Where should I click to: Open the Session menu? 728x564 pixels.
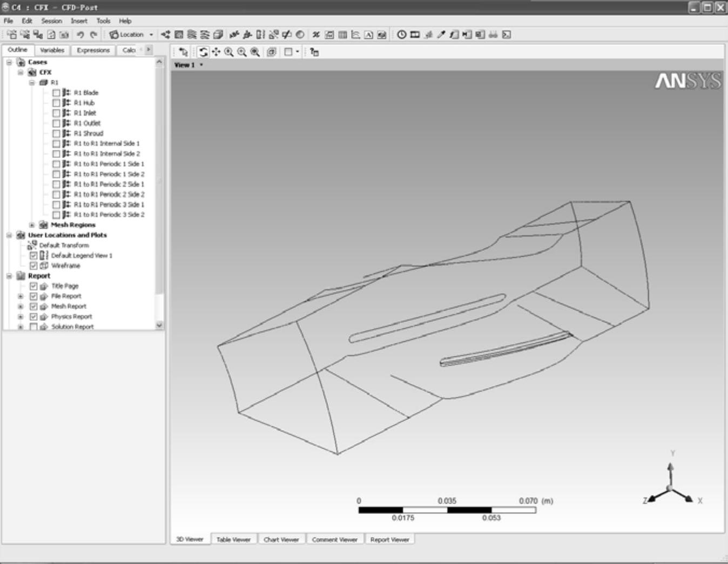point(51,21)
